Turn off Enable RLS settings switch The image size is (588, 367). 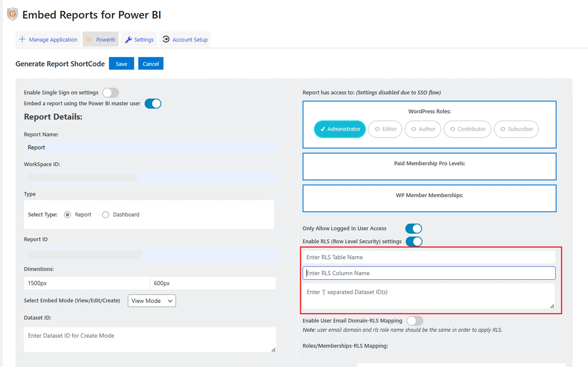414,241
